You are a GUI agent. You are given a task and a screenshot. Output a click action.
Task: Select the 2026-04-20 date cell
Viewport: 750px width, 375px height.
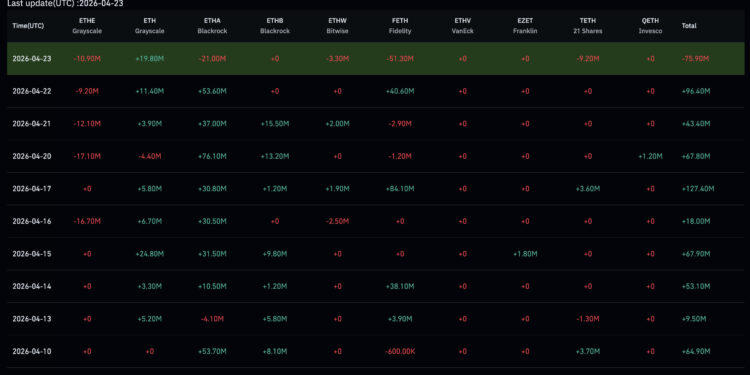(32, 156)
